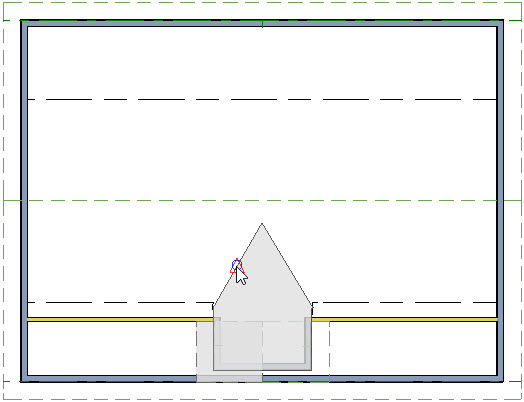Select the dormer's front wall at the bottom of the box

coord(262,367)
